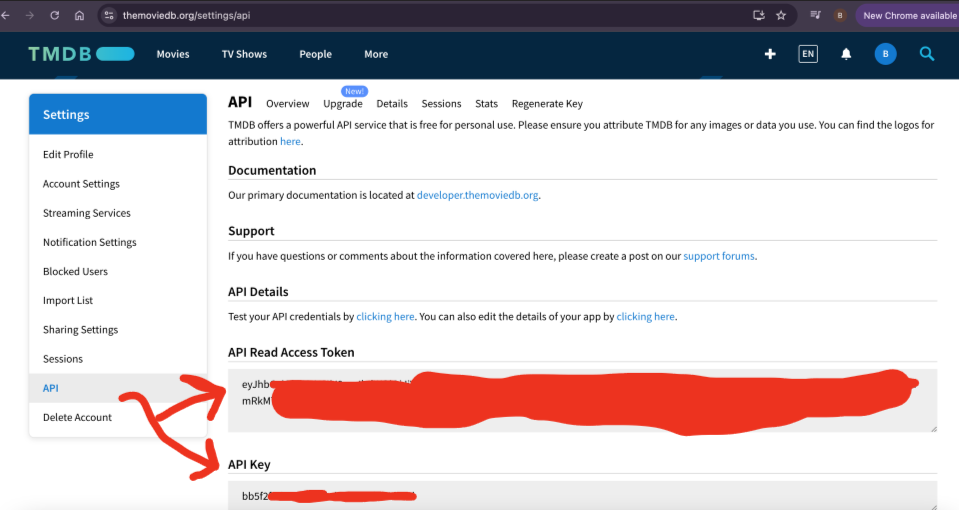Open the notifications bell icon
Viewport: 959px width, 510px height.
pyautogui.click(x=846, y=54)
